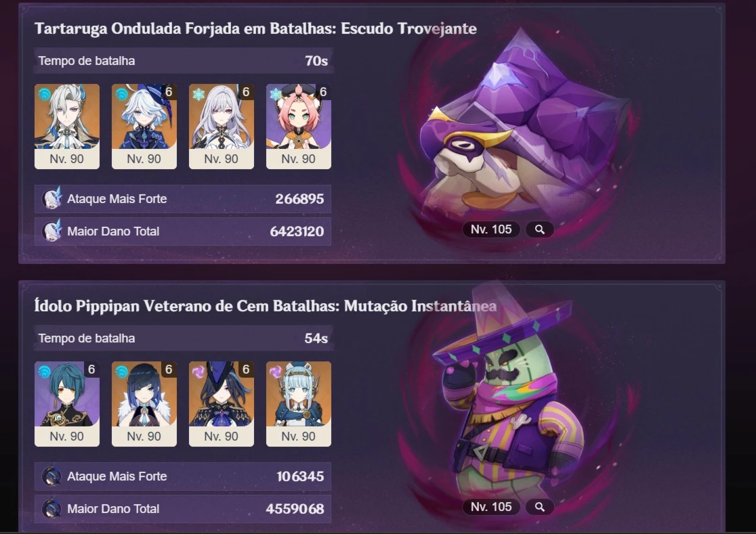The image size is (756, 534).
Task: Select Yelan's character card in second team
Action: click(x=144, y=404)
